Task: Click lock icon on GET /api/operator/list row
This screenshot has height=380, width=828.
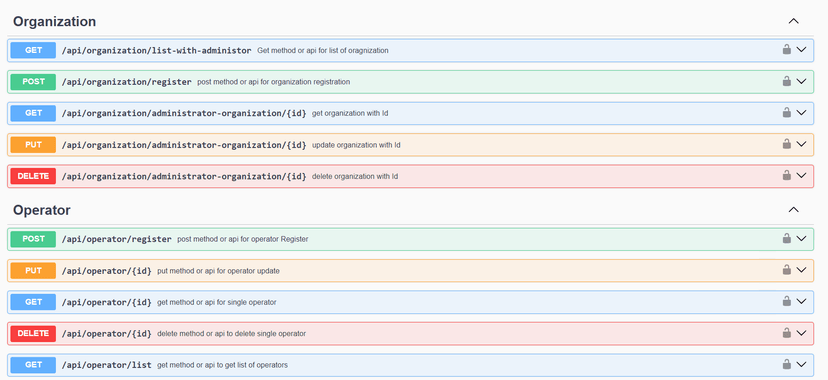Action: point(786,364)
